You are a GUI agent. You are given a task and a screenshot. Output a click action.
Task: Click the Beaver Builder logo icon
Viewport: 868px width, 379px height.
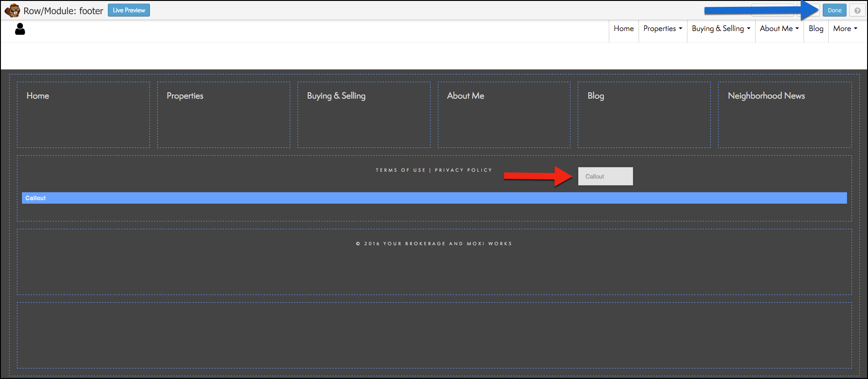[12, 11]
